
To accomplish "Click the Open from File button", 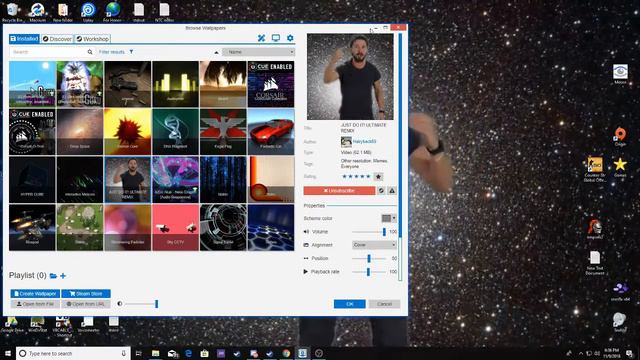I will 35,304.
